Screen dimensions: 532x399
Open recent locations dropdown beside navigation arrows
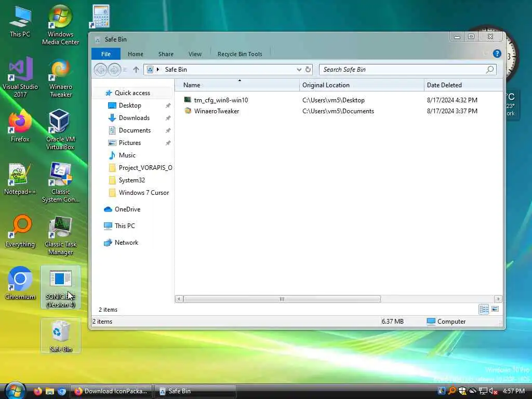125,70
